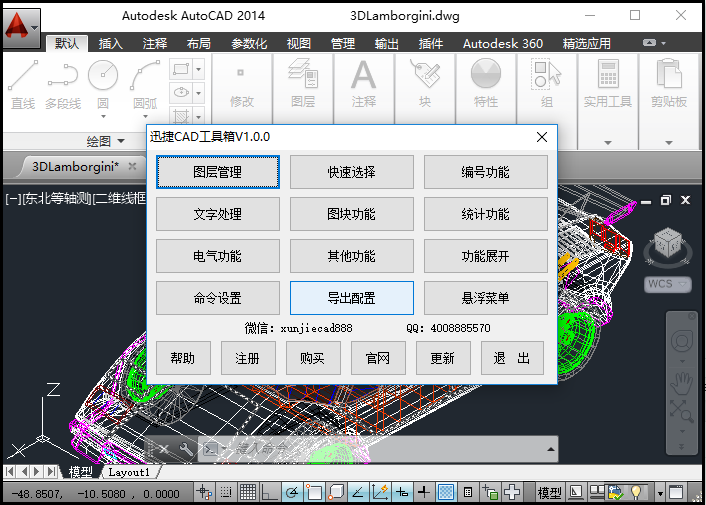
Task: Switch to the Annotate (注释) ribbon tab
Action: click(x=154, y=44)
